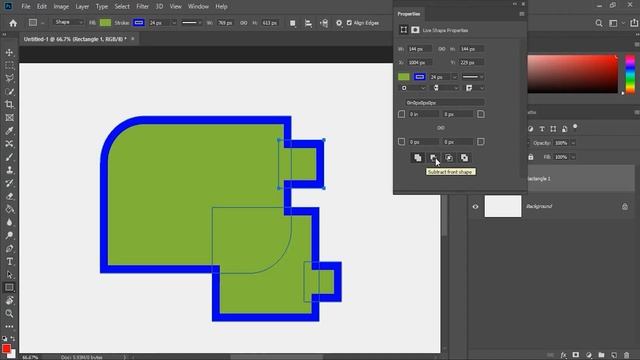Select the Rectangle shape tool

[x=9, y=287]
